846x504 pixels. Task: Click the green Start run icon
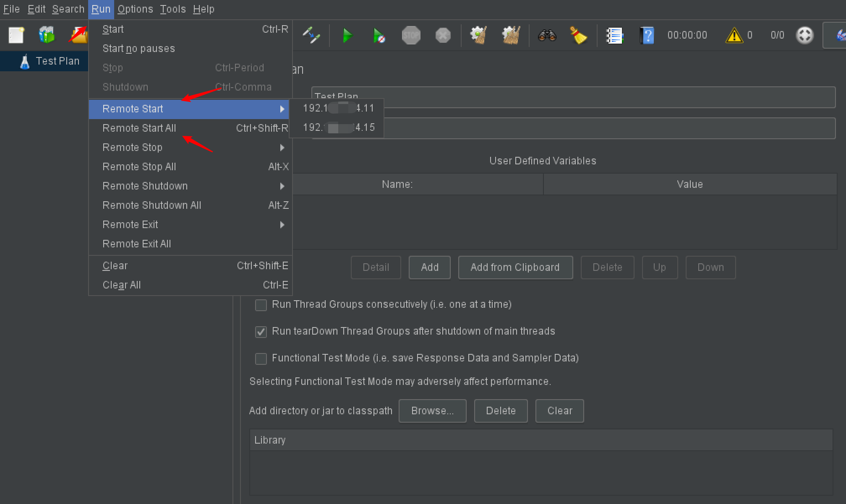pos(347,36)
